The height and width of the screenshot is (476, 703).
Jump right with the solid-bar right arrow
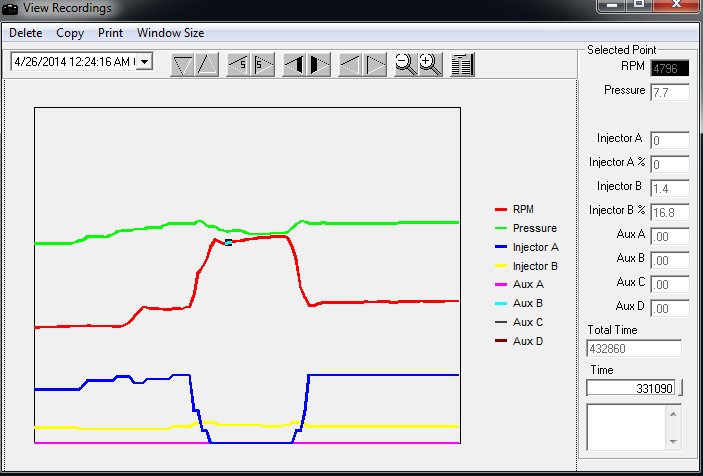[319, 65]
